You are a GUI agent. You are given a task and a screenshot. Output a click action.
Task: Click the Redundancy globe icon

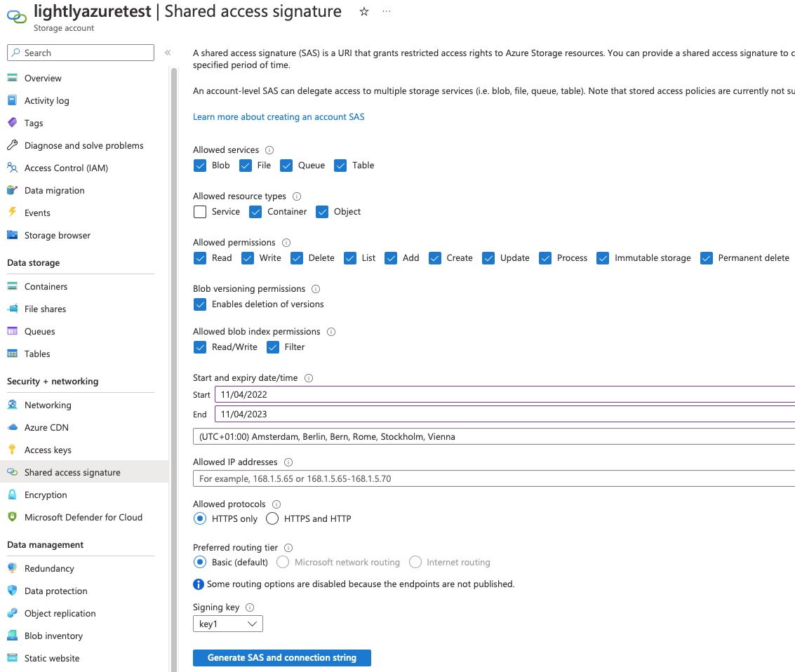click(12, 568)
